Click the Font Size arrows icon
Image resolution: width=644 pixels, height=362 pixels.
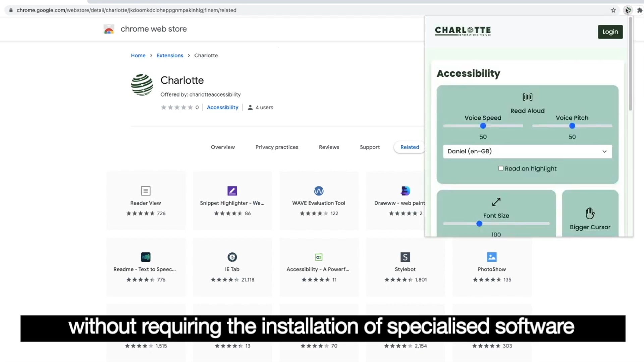(496, 202)
